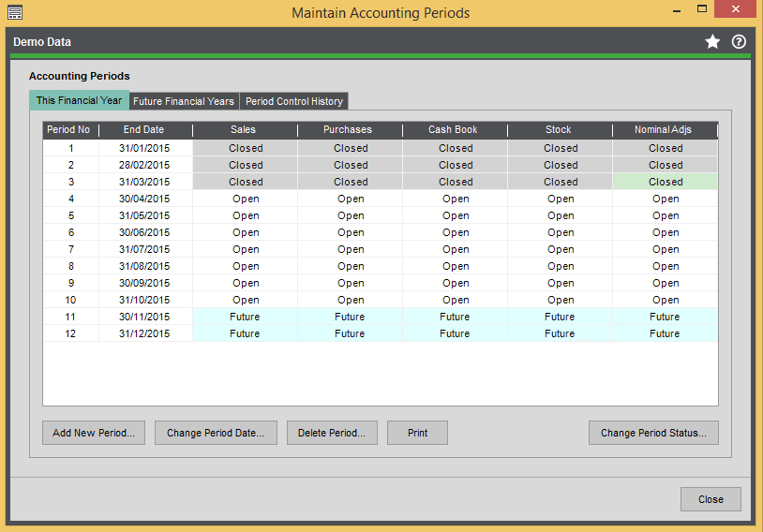763x532 pixels.
Task: Click the Close button at bottom
Action: (711, 499)
